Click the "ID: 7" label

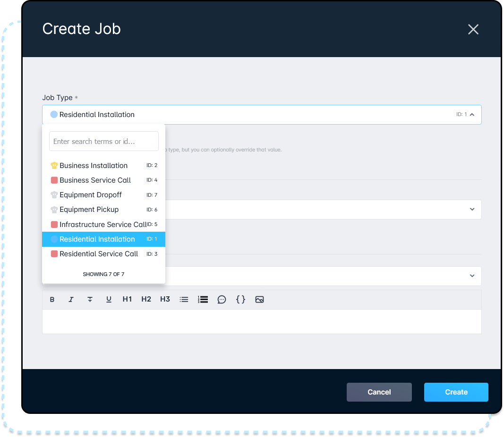[x=152, y=195]
